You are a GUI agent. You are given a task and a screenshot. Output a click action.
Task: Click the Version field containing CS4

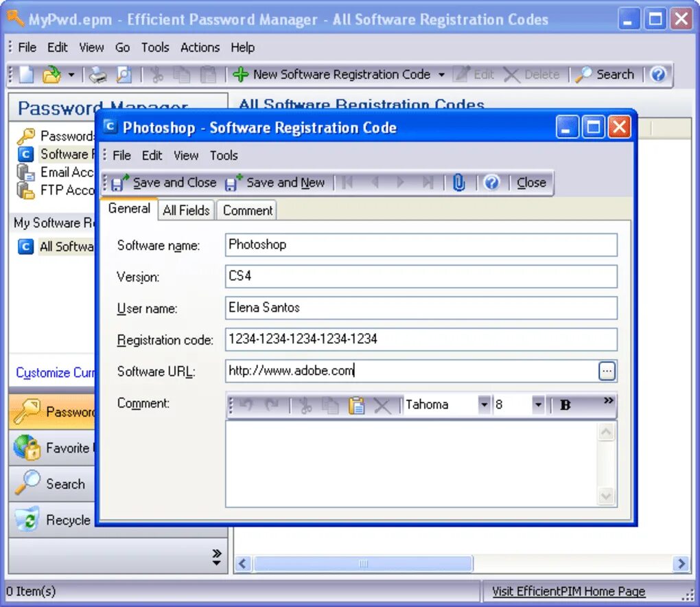[421, 277]
